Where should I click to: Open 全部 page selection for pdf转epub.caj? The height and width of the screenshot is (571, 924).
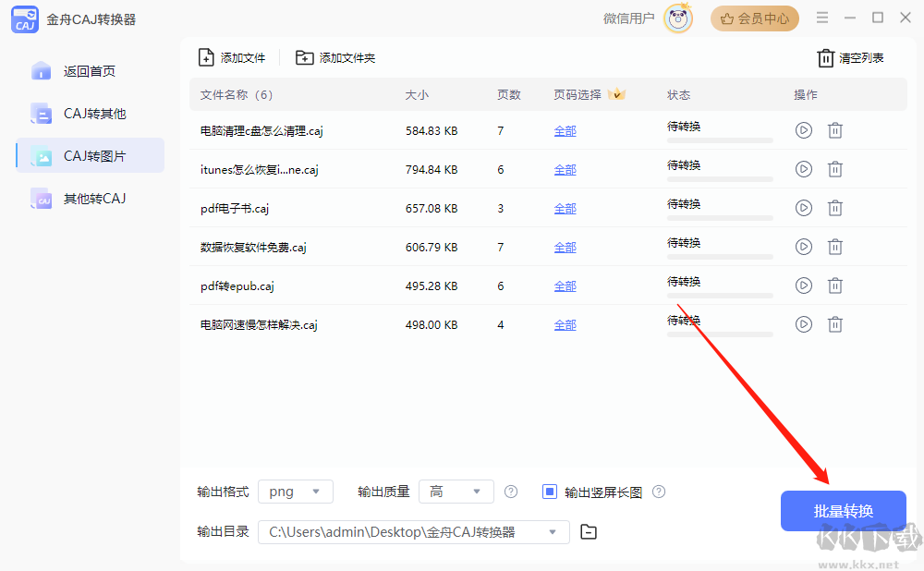click(565, 286)
